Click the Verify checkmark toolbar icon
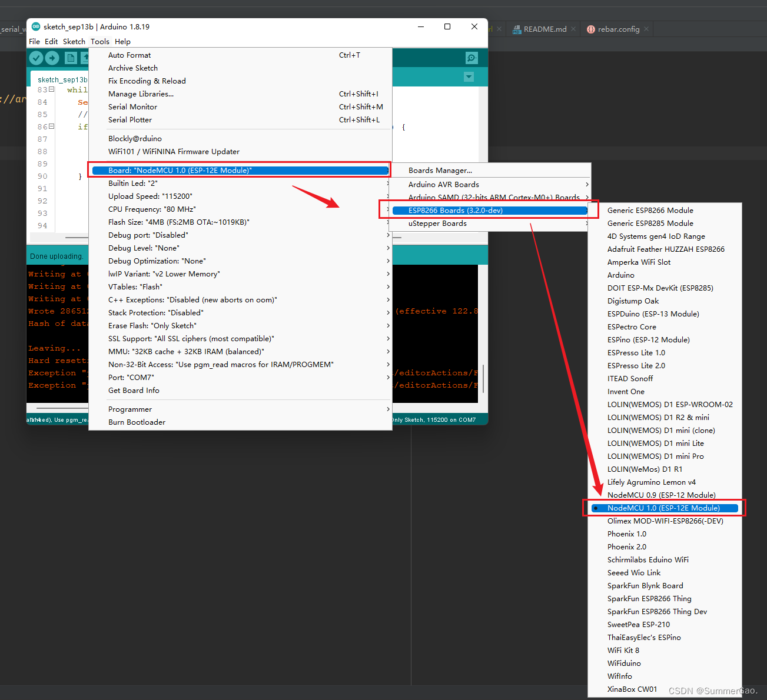 [36, 58]
